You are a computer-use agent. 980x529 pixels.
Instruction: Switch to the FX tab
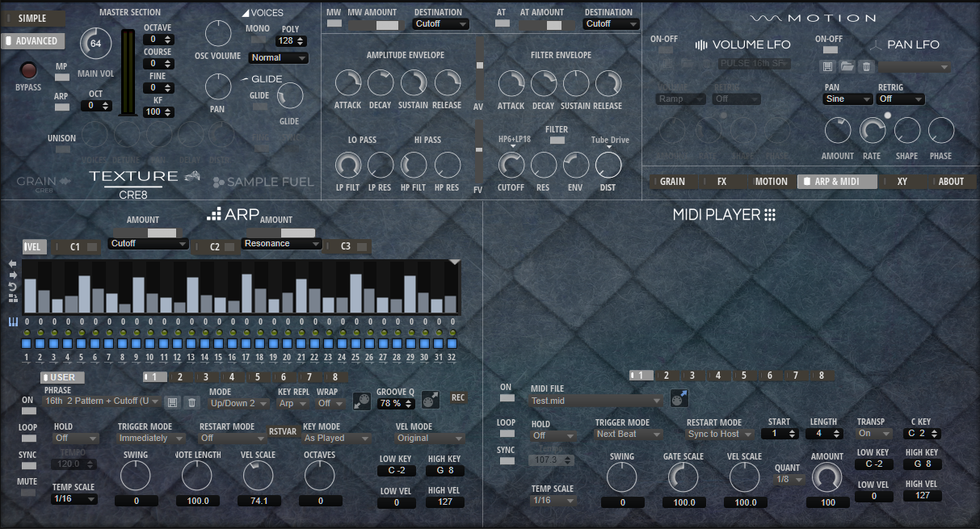721,182
